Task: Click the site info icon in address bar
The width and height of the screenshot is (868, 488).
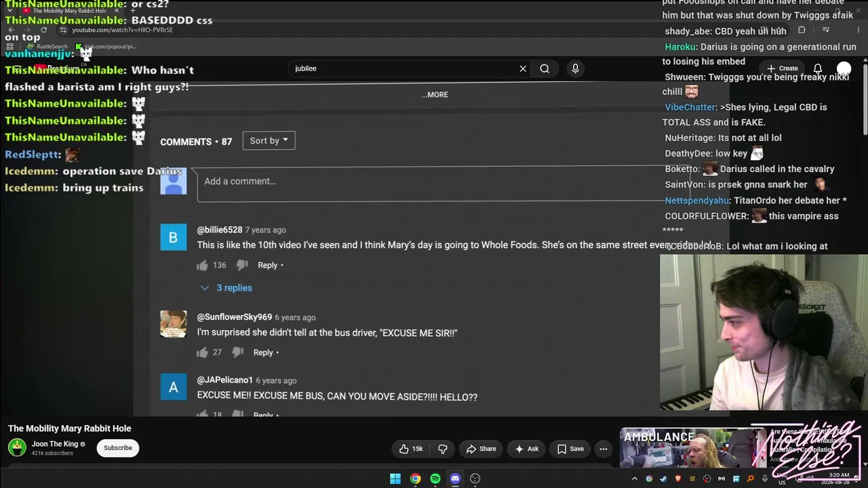Action: (63, 30)
